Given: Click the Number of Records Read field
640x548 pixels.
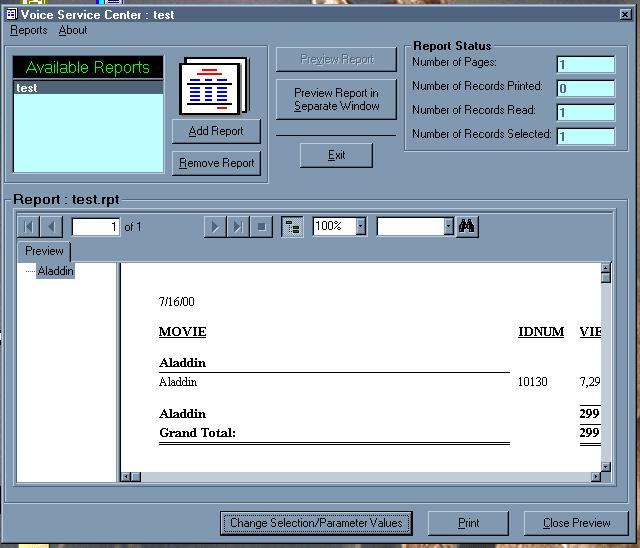Looking at the screenshot, I should (586, 112).
